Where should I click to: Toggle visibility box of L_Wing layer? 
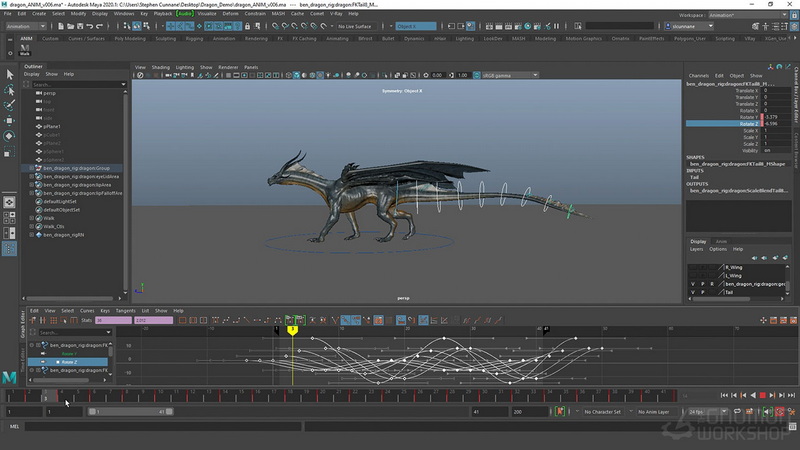692,276
